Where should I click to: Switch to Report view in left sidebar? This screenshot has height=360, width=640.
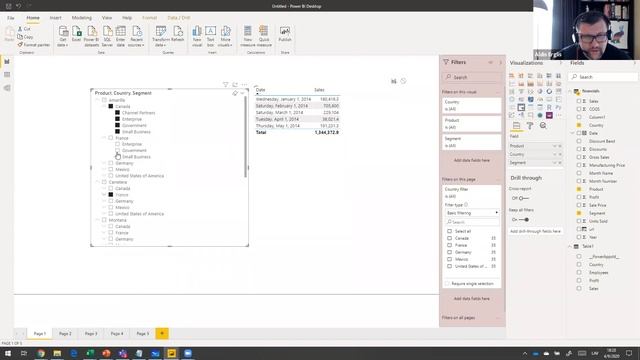(7, 62)
